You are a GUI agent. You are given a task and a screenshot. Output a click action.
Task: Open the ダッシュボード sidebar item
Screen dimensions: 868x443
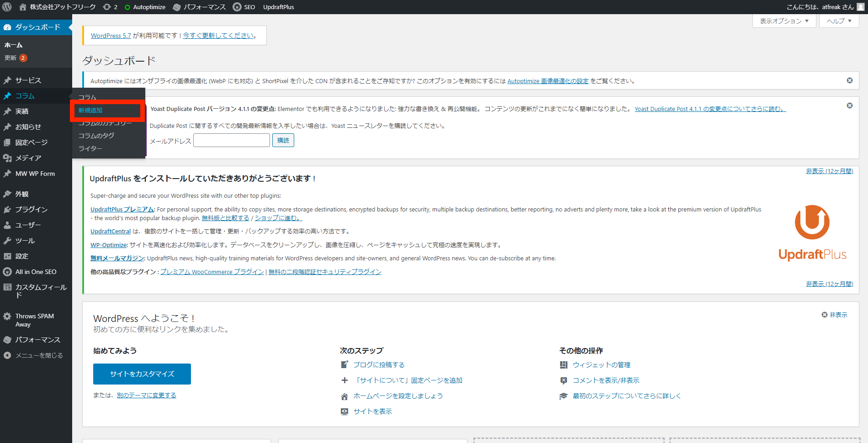click(36, 27)
